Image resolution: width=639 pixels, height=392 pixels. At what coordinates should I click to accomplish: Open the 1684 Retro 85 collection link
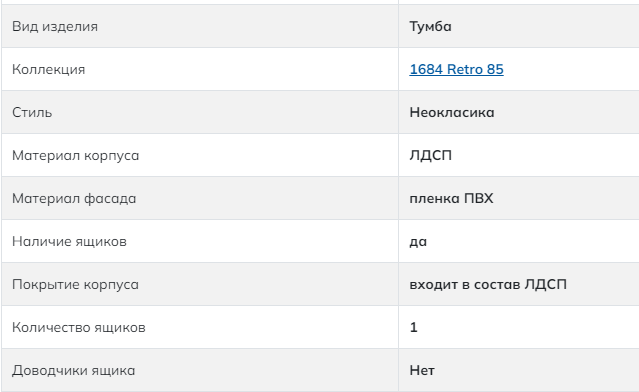[x=456, y=69]
